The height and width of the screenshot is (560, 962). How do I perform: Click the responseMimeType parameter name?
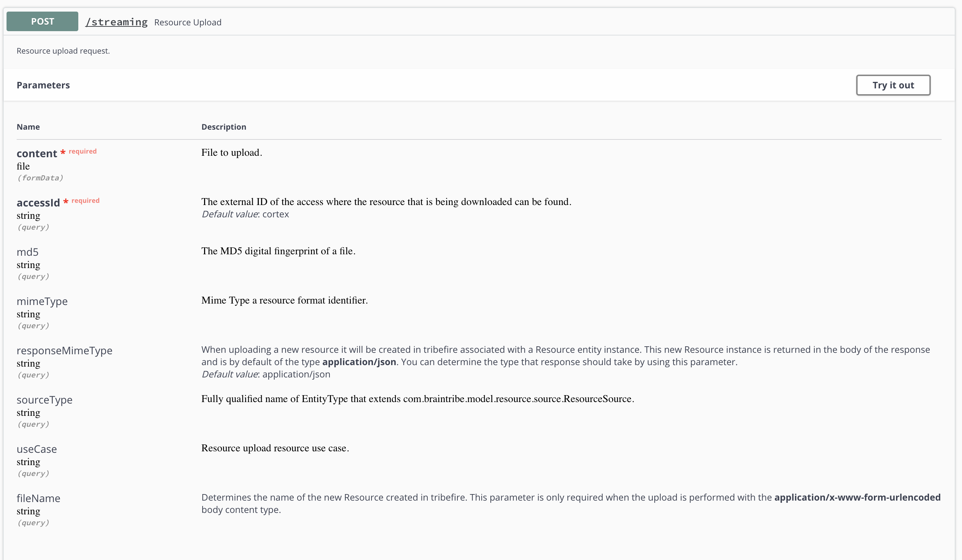coord(65,350)
